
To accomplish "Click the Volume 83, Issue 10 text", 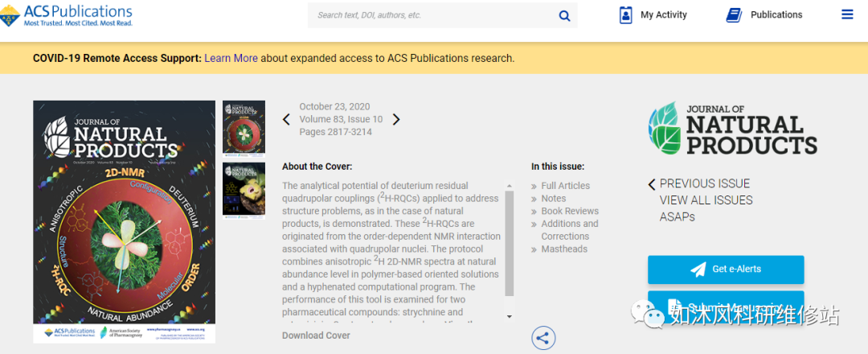I will pyautogui.click(x=341, y=119).
